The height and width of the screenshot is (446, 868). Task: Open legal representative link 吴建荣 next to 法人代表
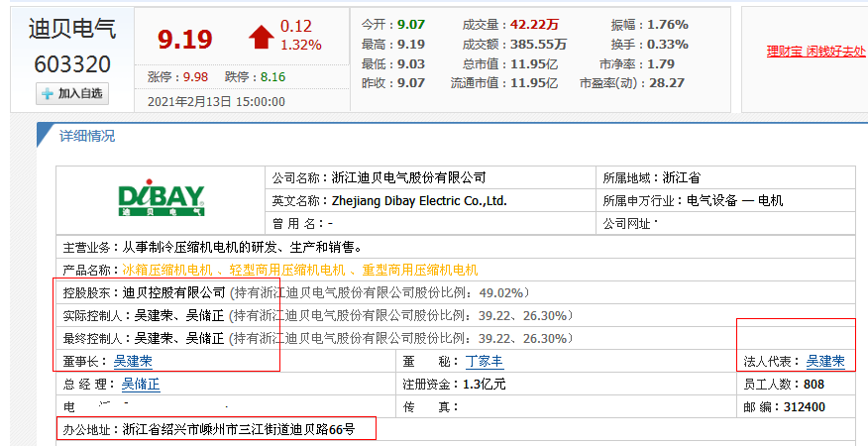pos(825,362)
